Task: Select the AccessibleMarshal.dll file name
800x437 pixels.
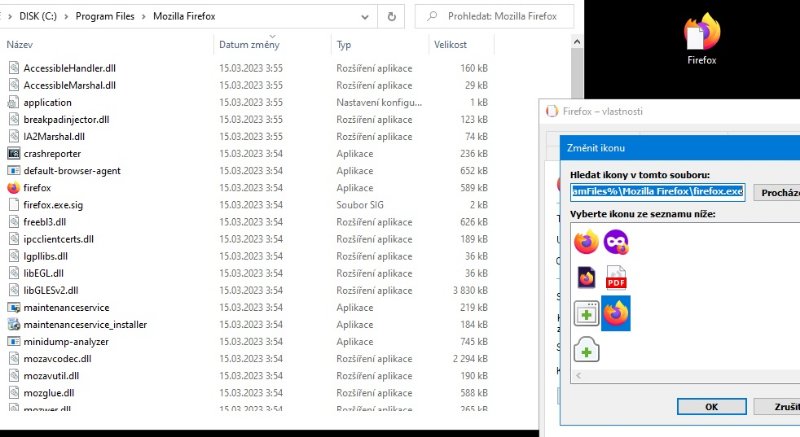Action: 69,85
